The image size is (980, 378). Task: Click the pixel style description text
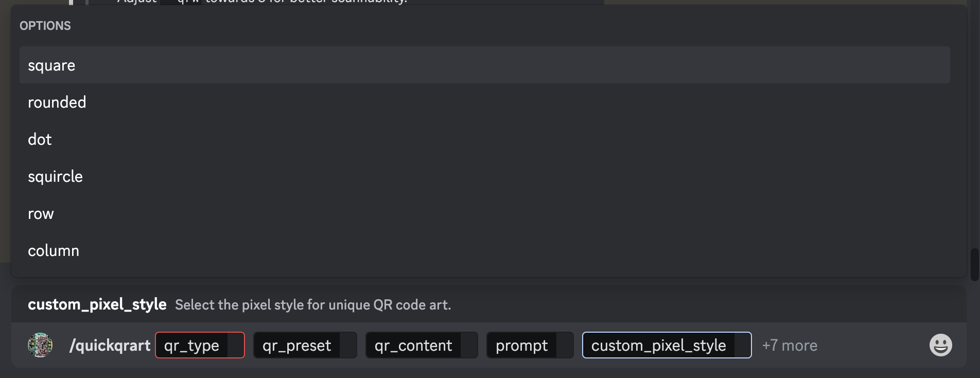click(x=313, y=305)
